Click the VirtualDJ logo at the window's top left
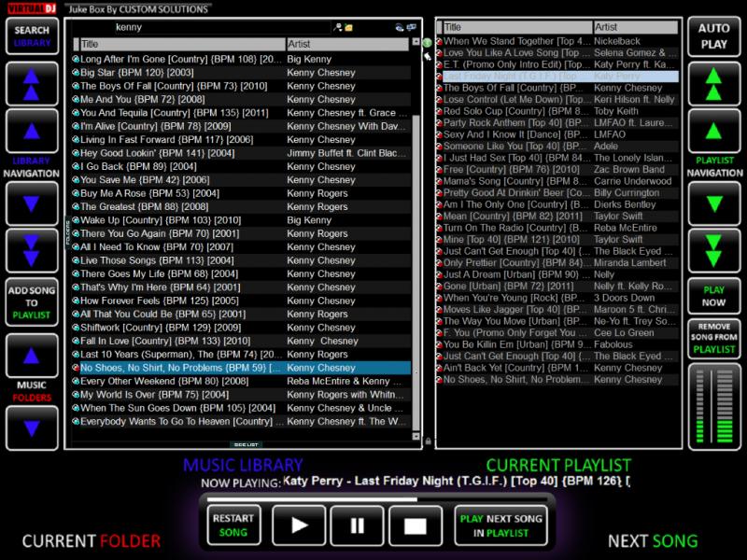This screenshot has height=560, width=747. coord(32,8)
